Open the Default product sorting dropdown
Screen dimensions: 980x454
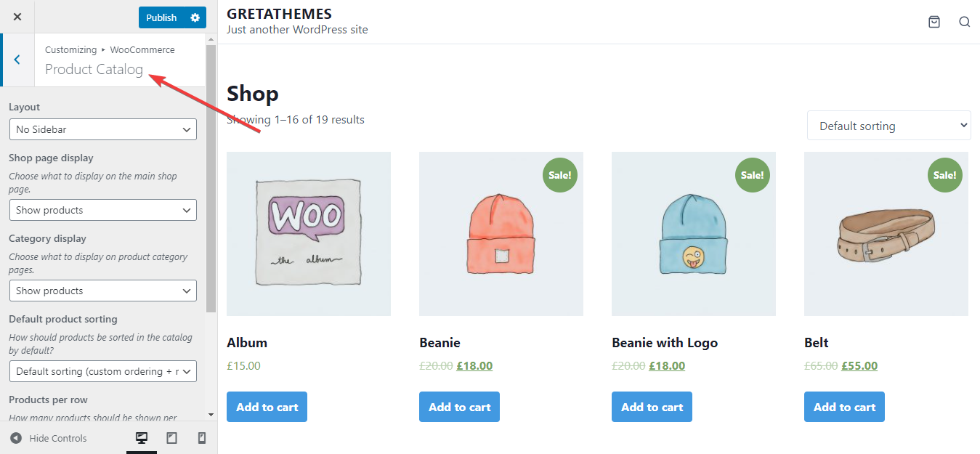[102, 371]
